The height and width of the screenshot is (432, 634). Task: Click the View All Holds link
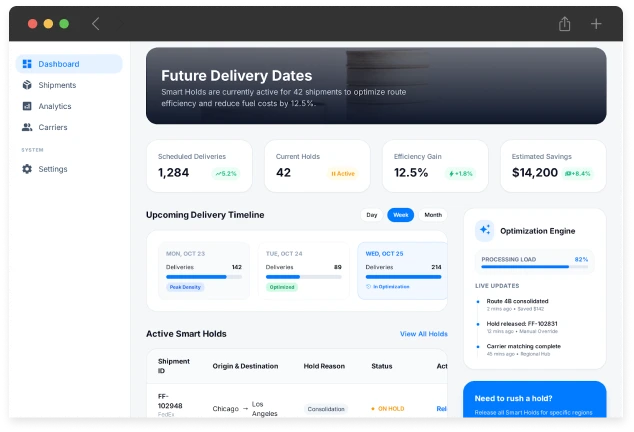[x=424, y=334]
